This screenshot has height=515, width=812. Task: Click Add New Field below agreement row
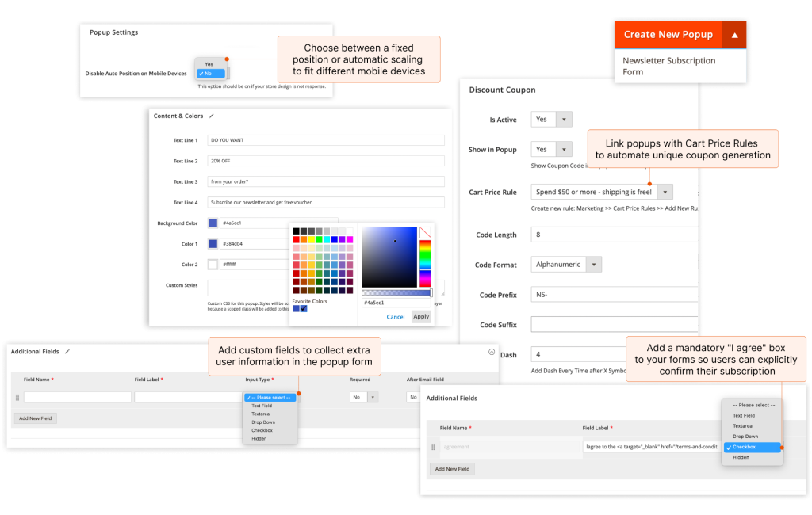coord(452,469)
